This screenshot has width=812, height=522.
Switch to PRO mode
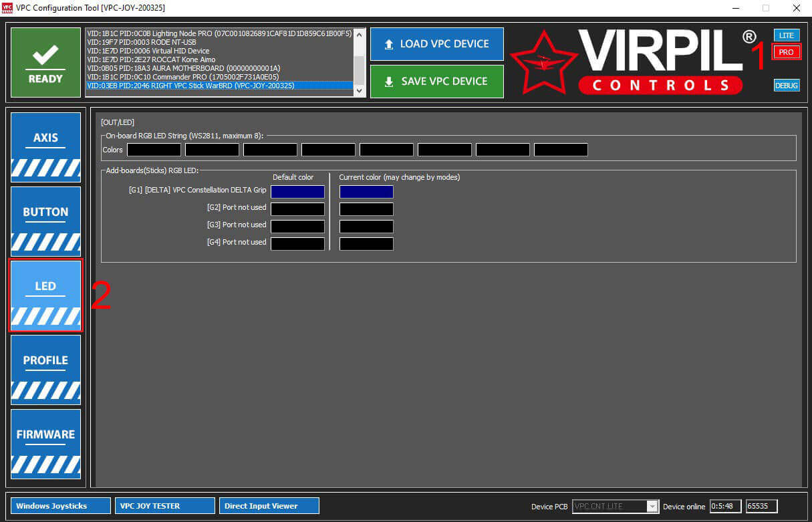tap(787, 52)
